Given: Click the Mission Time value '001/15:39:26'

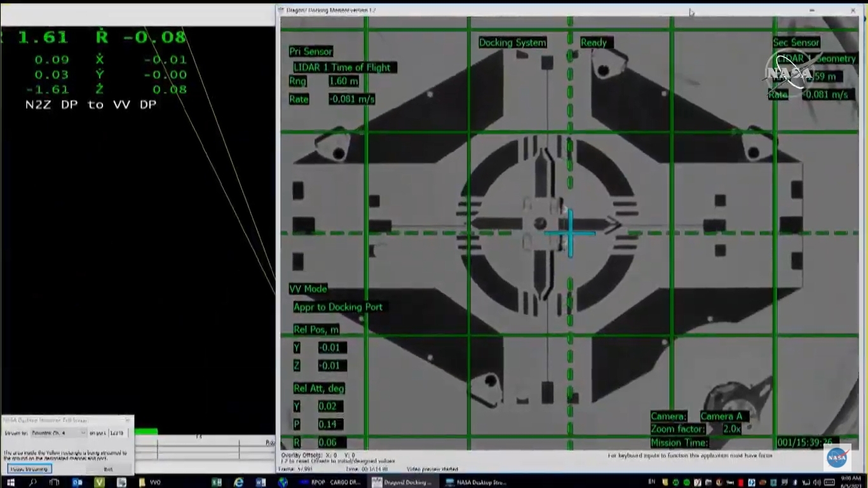Looking at the screenshot, I should point(804,442).
